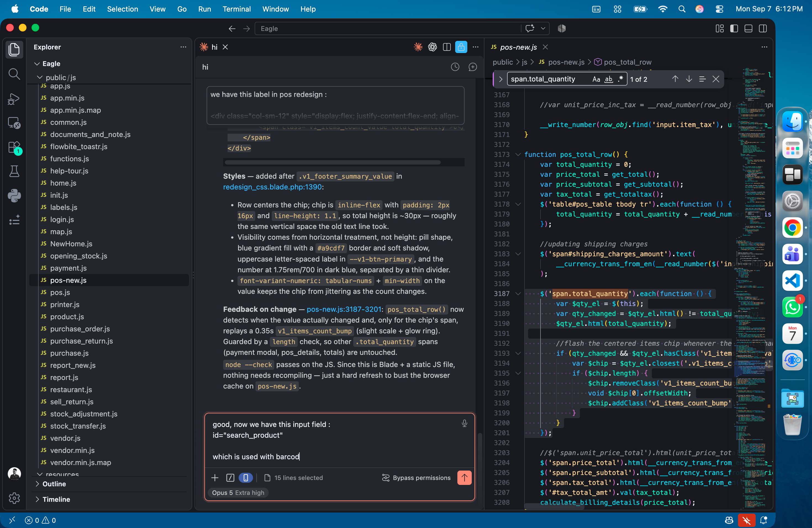Open payment.js in the Explorer
This screenshot has height=528, width=812.
point(68,268)
